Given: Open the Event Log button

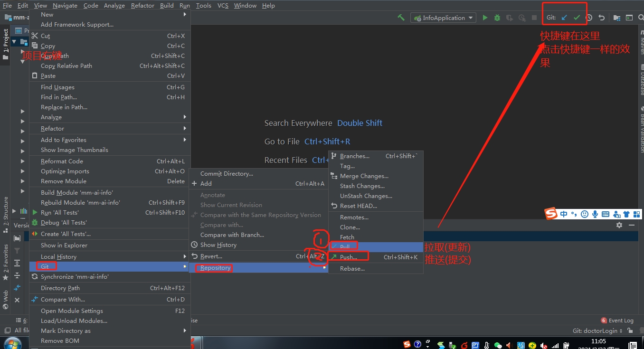Looking at the screenshot, I should click(x=617, y=321).
